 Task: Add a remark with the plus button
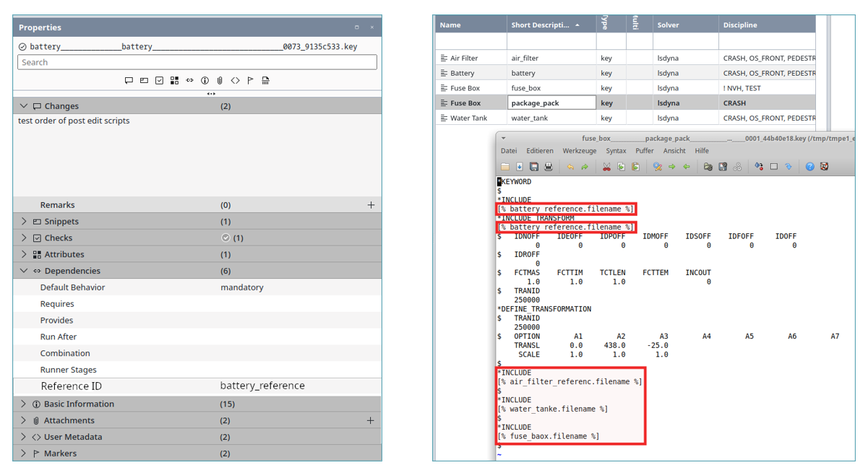371,205
